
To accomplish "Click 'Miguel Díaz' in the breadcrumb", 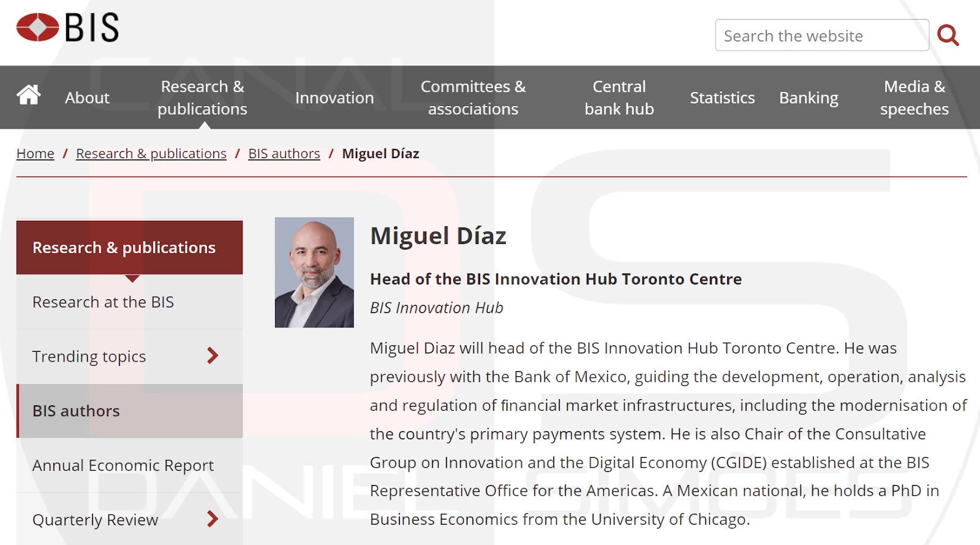I will 380,153.
